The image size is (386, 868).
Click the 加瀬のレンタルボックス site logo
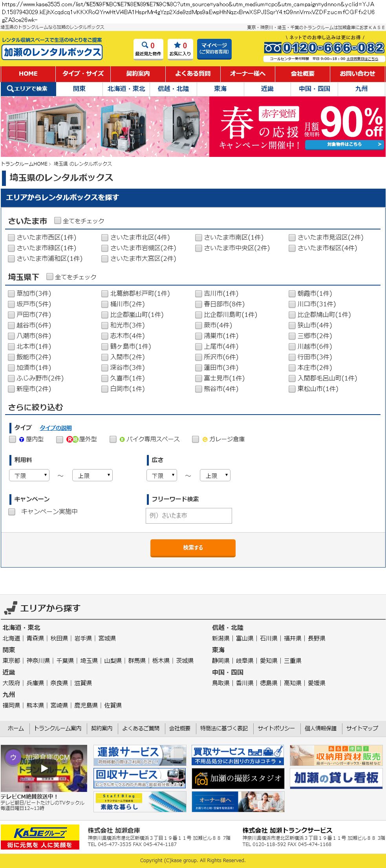(x=52, y=52)
